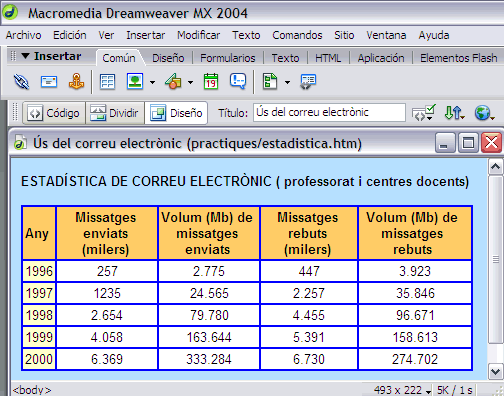Select the Formularios insert tab
This screenshot has height=396, width=504.
[x=228, y=58]
